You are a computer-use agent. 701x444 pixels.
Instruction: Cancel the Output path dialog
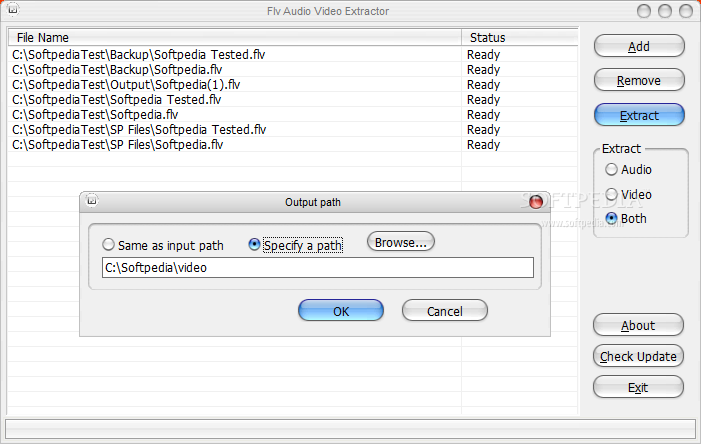444,311
